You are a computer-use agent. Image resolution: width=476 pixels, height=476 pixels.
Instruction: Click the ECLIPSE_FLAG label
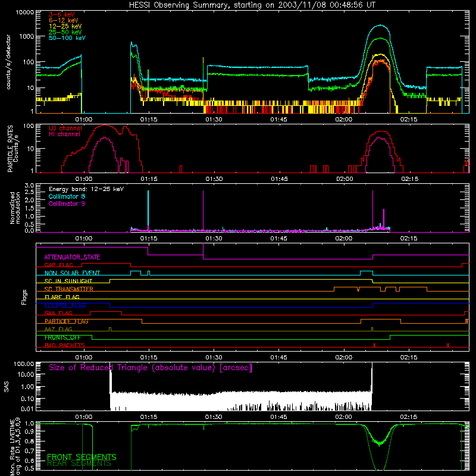[x=65, y=305]
